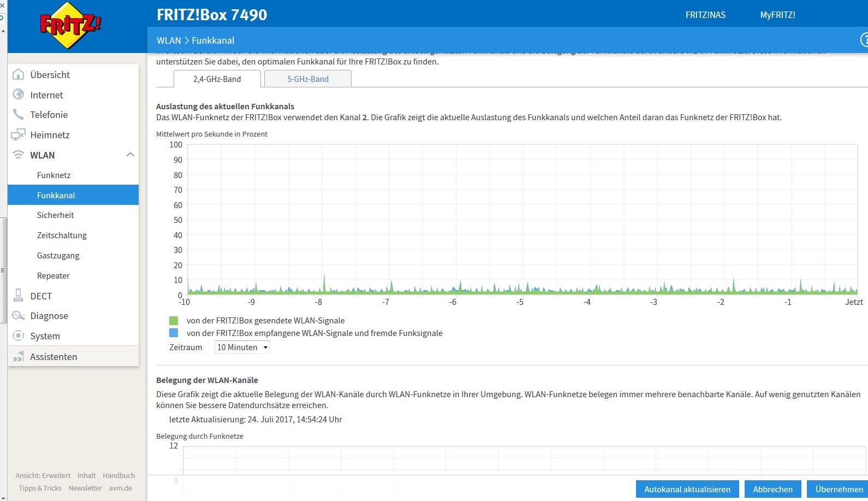
Task: Select the Repeater submenu item
Action: click(73, 275)
